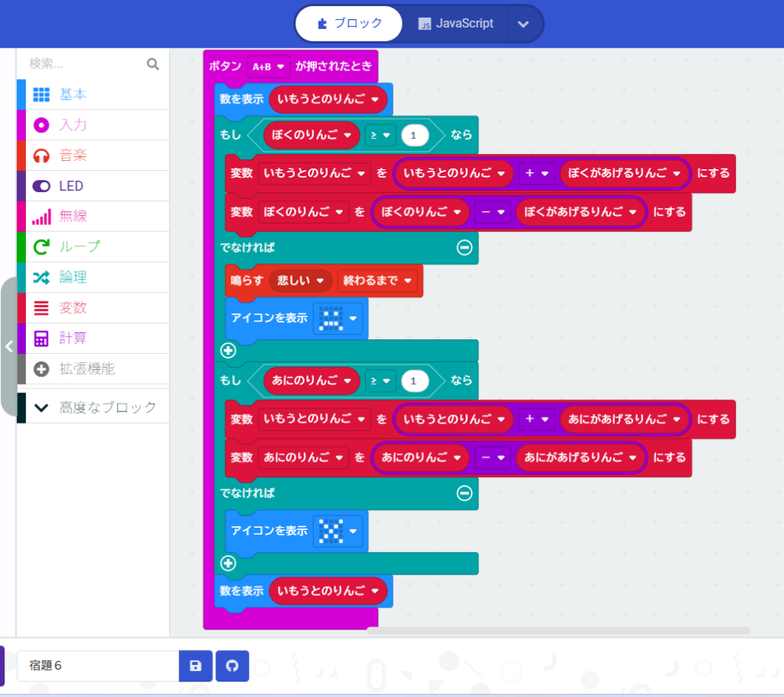Select the 鳴らす sound block
The image size is (784, 697).
tap(247, 280)
